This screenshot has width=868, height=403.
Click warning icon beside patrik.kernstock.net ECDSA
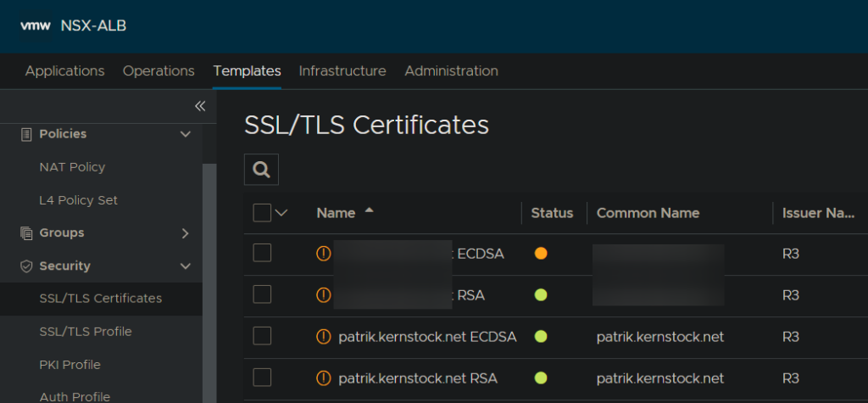point(323,337)
